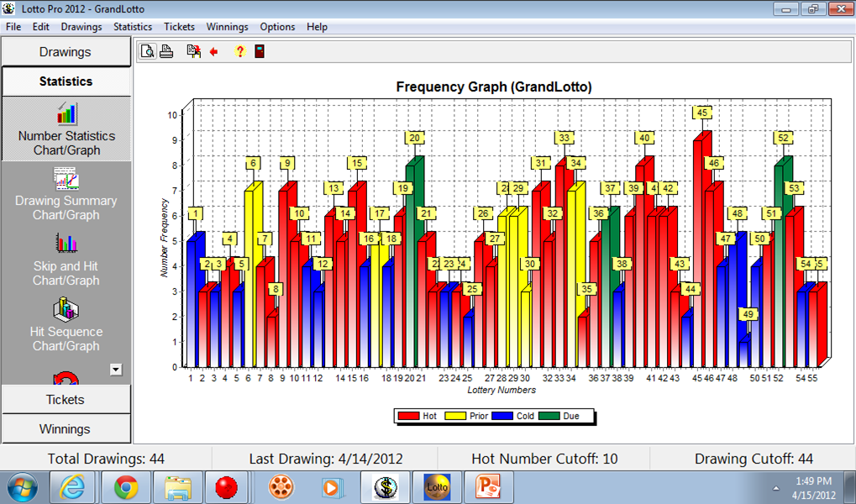Open the Options menu
The height and width of the screenshot is (504, 856).
(x=277, y=27)
